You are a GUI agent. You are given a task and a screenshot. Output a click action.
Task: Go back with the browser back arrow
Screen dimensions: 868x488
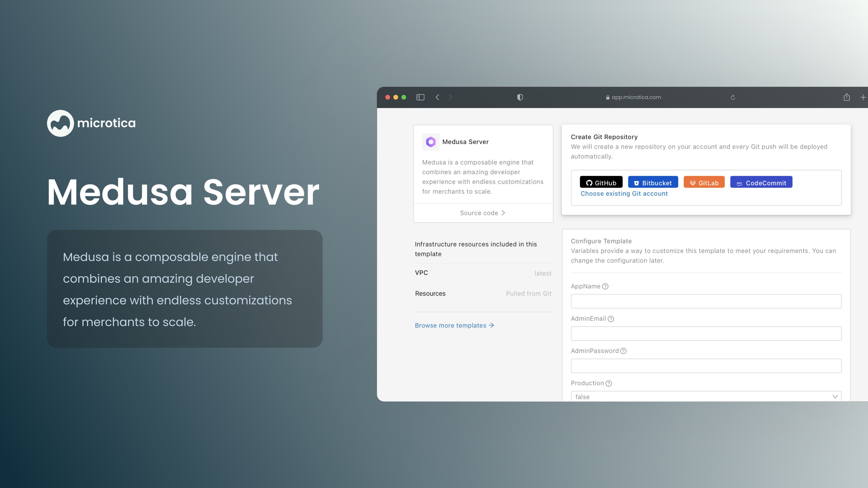[437, 97]
